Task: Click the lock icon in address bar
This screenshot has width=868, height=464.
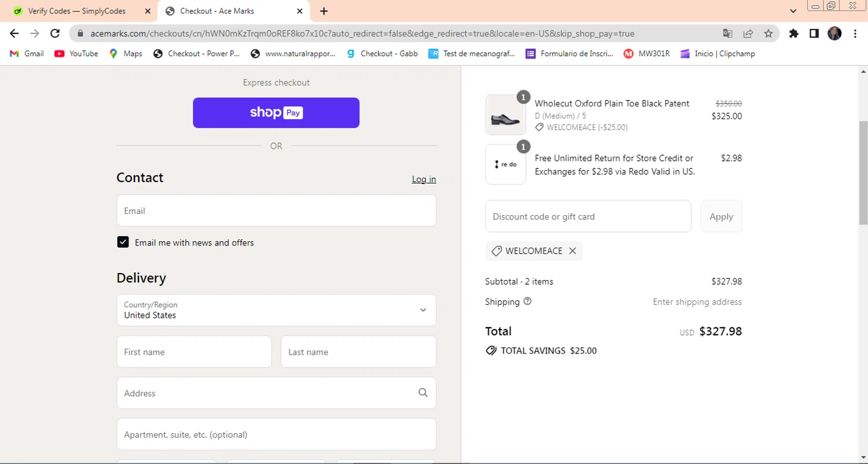Action: (x=80, y=34)
